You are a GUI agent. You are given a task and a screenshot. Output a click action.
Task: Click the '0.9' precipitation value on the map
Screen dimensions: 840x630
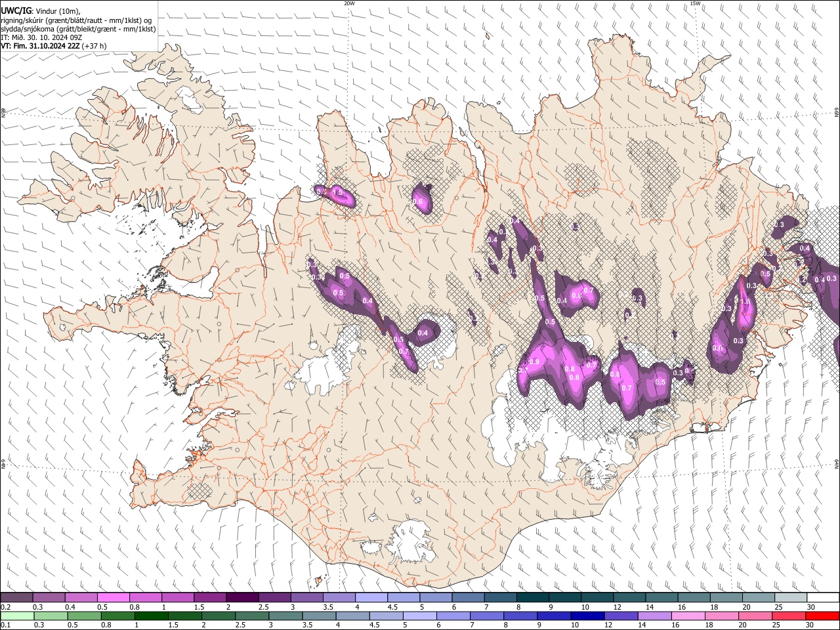pyautogui.click(x=534, y=362)
